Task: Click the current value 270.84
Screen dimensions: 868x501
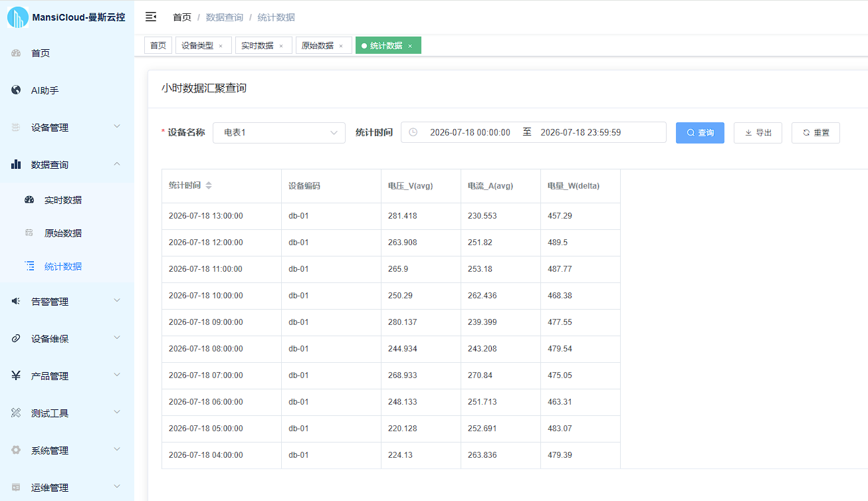Action: (x=480, y=375)
